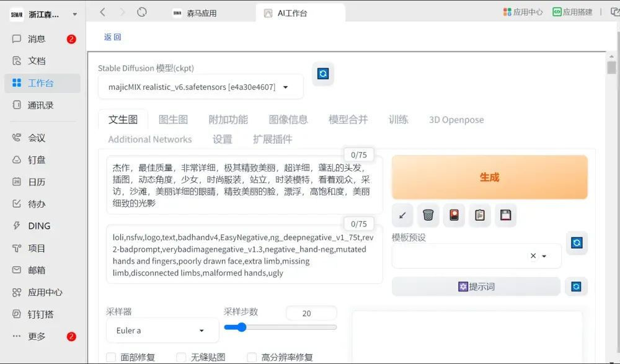This screenshot has height=364, width=620.
Task: Go back with the left arrow
Action: 102,12
